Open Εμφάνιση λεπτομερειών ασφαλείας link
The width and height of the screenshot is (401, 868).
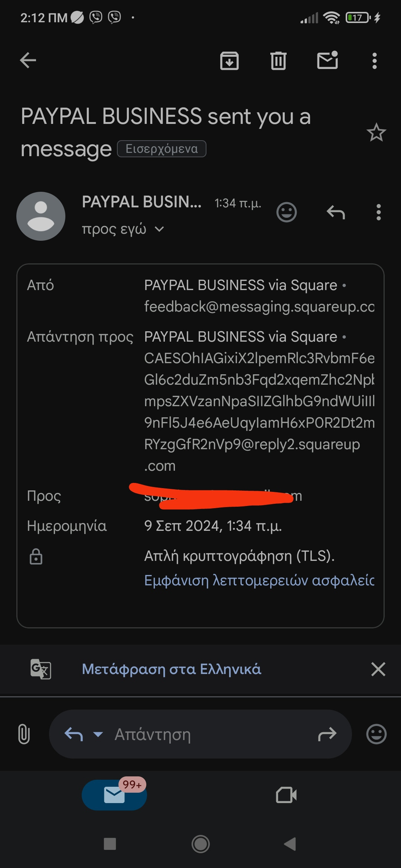click(259, 580)
